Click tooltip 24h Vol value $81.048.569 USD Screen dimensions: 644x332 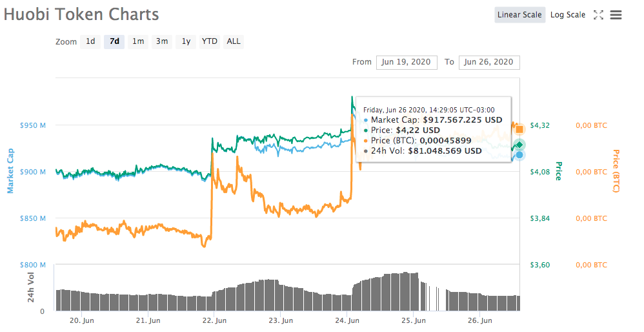click(445, 150)
